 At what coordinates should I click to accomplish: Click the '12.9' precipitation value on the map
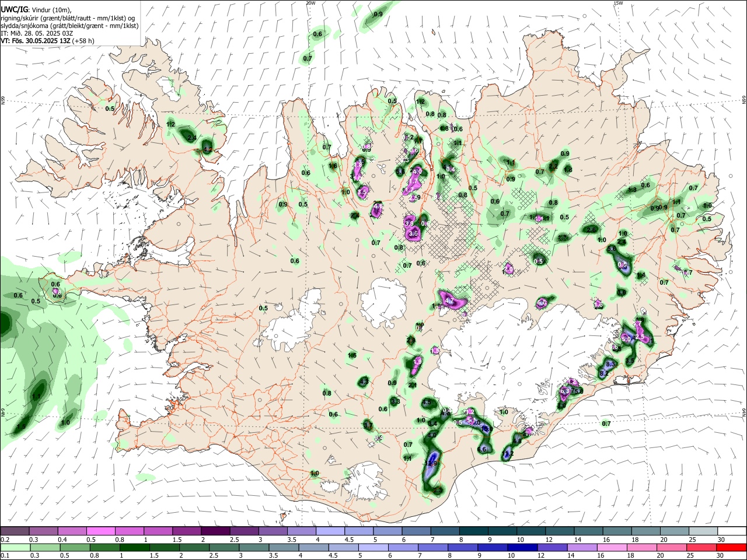[x=431, y=463]
